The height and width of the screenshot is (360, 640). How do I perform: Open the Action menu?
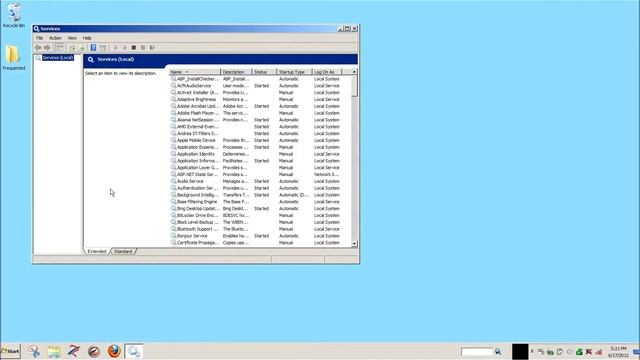pyautogui.click(x=56, y=38)
